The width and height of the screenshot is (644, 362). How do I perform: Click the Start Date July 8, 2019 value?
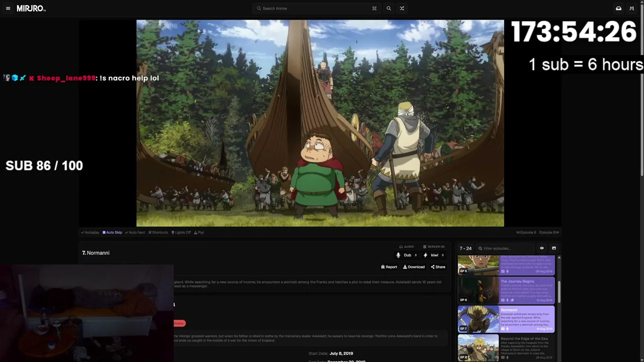[341, 353]
